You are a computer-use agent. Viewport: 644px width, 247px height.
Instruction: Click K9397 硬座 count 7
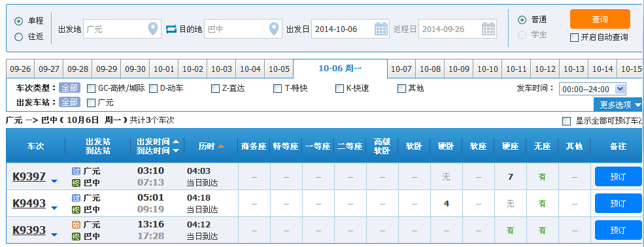510,177
